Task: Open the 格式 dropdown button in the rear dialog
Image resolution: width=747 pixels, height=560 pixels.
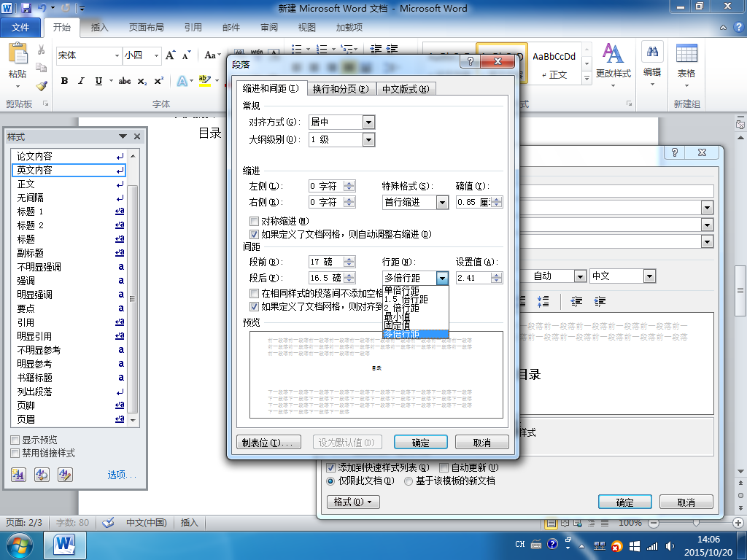Action: 354,502
